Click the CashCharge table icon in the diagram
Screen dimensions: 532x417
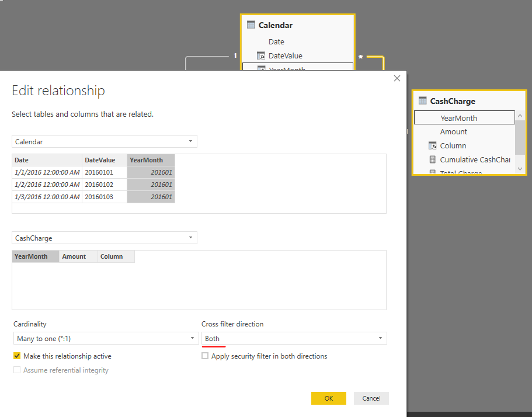[422, 100]
